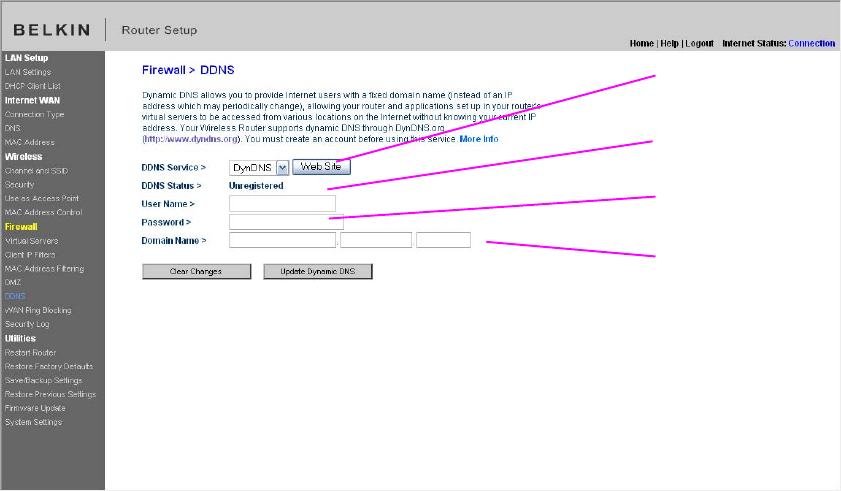Open the Help link

[x=669, y=43]
